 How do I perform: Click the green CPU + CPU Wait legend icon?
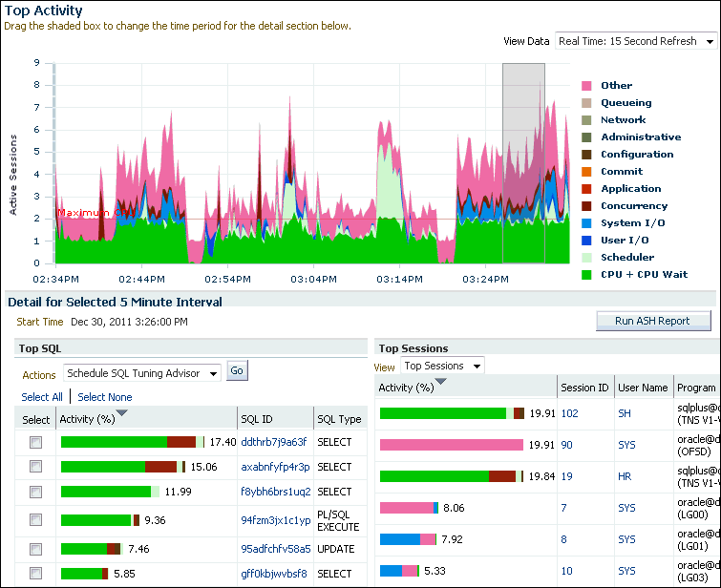pos(586,275)
